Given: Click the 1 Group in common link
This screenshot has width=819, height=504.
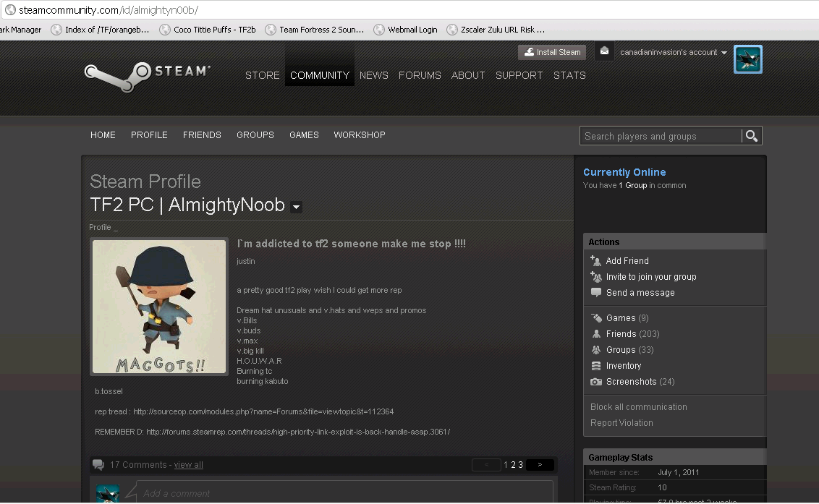Looking at the screenshot, I should (x=633, y=185).
